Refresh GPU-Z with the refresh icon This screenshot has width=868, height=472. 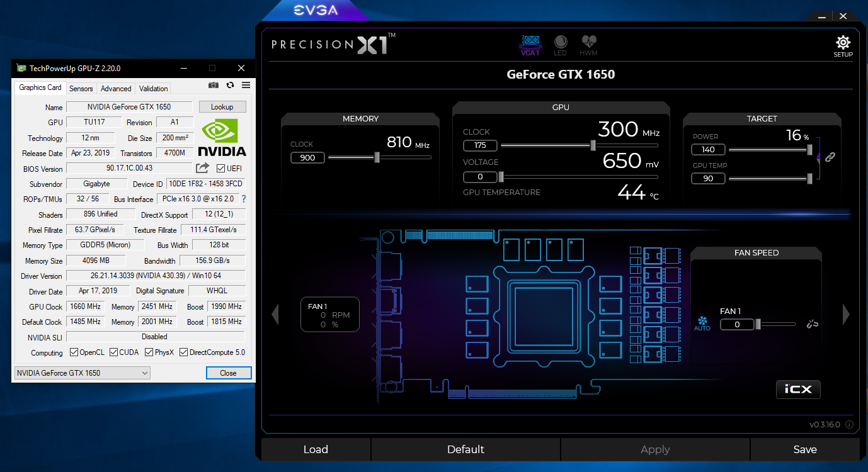tap(230, 85)
